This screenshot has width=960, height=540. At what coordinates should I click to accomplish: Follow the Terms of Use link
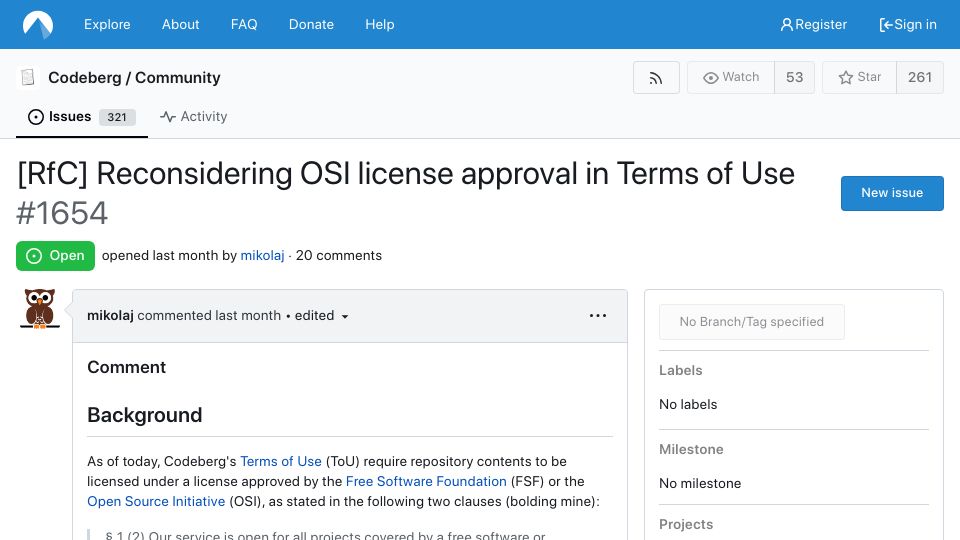tap(280, 461)
